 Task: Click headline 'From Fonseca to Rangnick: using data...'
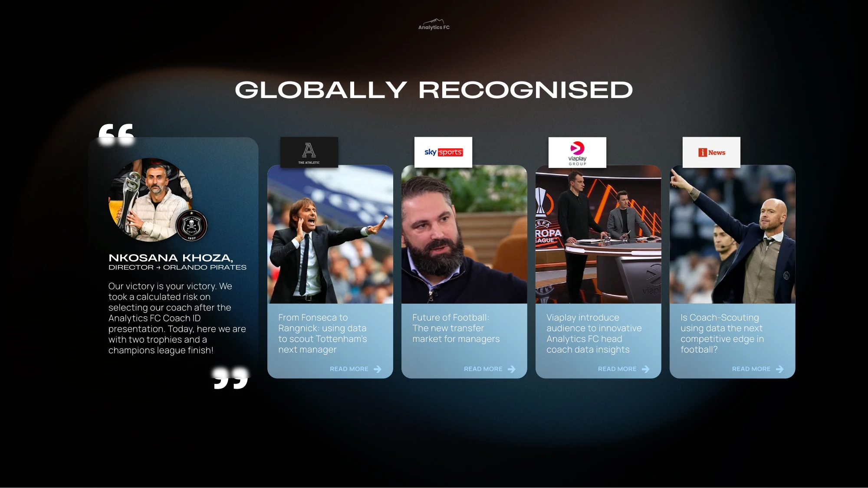coord(322,334)
